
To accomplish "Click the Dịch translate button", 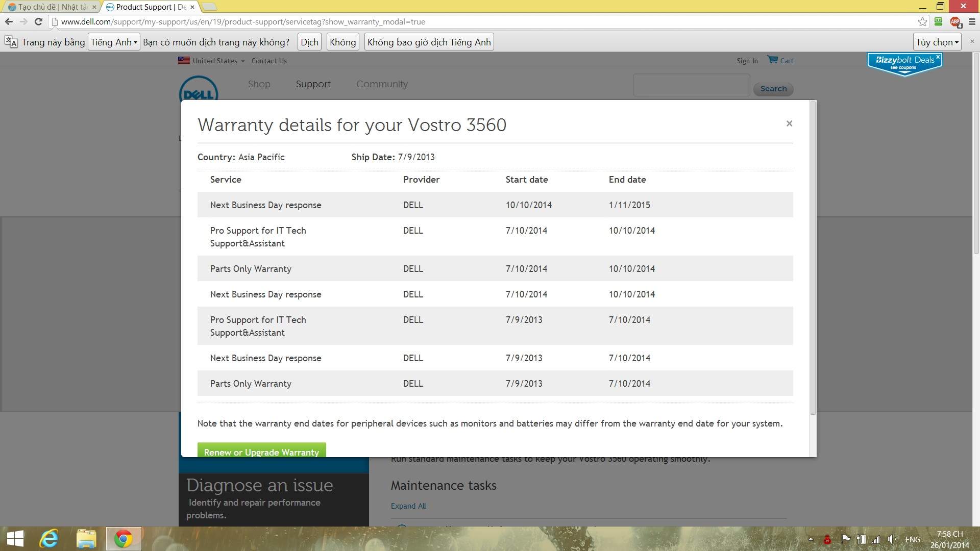I will point(309,42).
